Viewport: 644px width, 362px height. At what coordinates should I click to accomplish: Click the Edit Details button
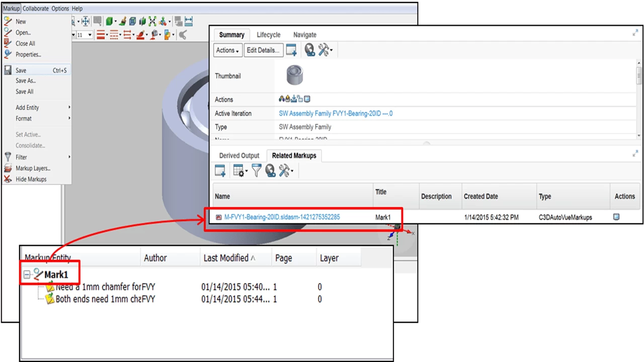point(263,50)
